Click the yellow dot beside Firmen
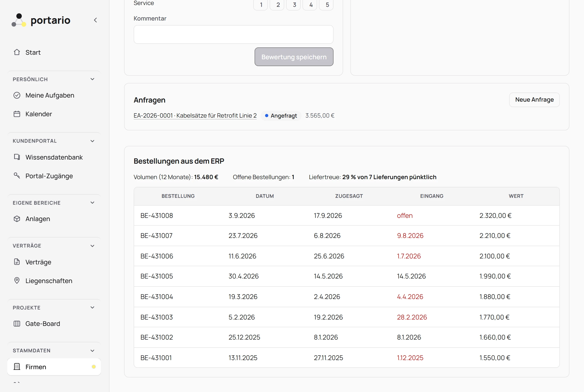Screen dimensions: 584x392 pos(94,367)
